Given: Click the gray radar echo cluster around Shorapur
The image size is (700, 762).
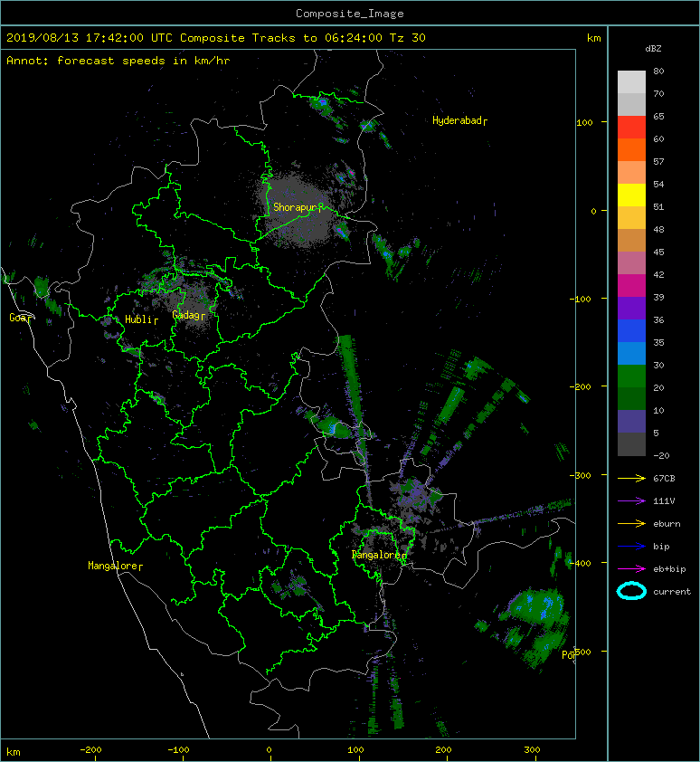Looking at the screenshot, I should (298, 209).
